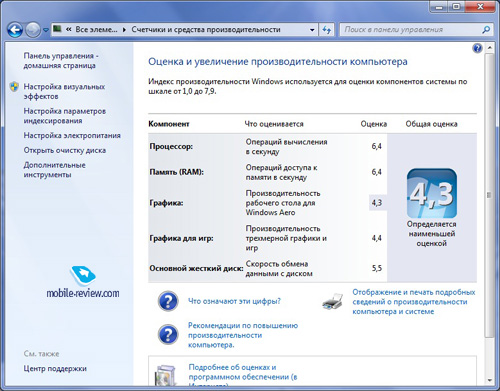Click the 'Общая оценка' column header
This screenshot has width=500, height=391.
click(431, 124)
